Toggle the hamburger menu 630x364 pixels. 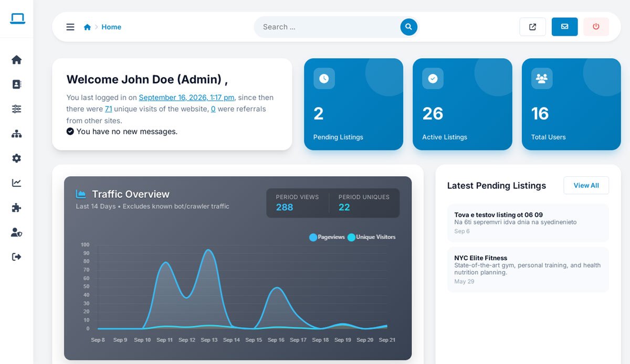coord(70,27)
